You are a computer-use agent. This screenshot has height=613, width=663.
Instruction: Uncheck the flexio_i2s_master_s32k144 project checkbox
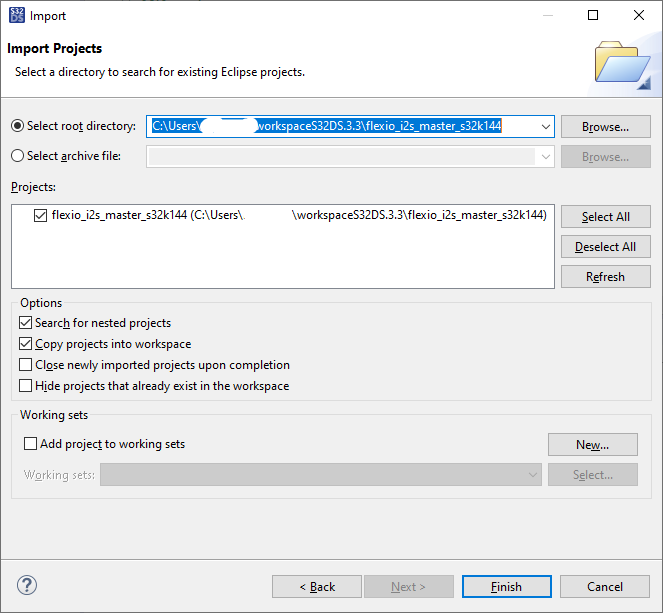[x=40, y=215]
